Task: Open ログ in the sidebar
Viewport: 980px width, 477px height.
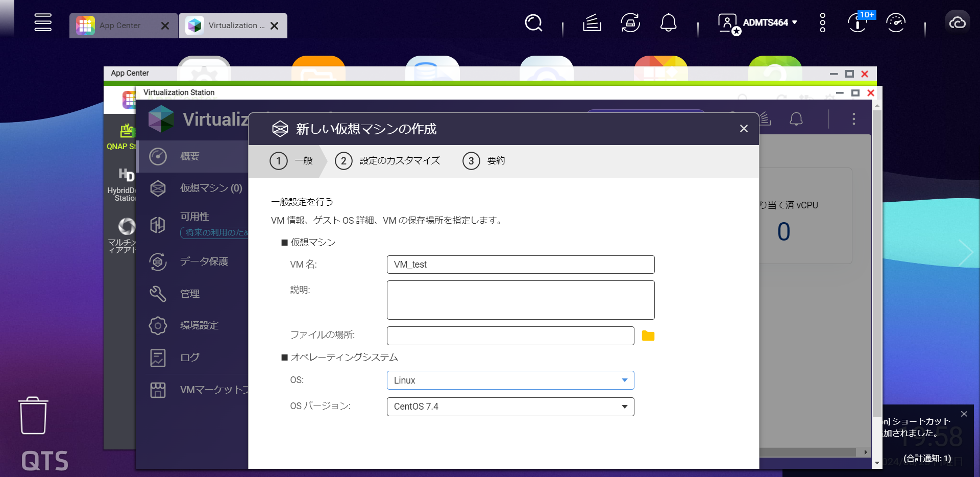Action: point(192,357)
